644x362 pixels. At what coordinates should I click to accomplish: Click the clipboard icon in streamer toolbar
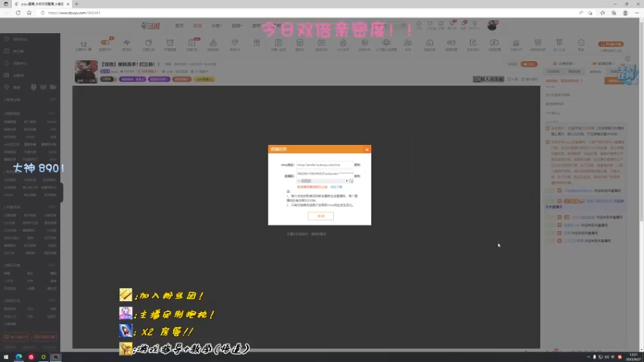tap(278, 43)
